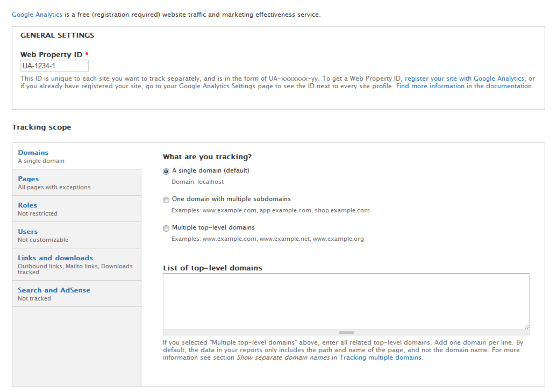The image size is (557, 392).
Task: Click the 'List of top-level domains' label
Action: pyautogui.click(x=212, y=268)
